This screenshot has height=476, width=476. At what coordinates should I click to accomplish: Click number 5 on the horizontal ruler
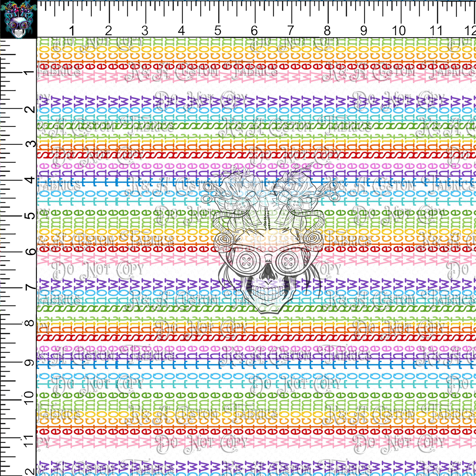[x=218, y=31]
